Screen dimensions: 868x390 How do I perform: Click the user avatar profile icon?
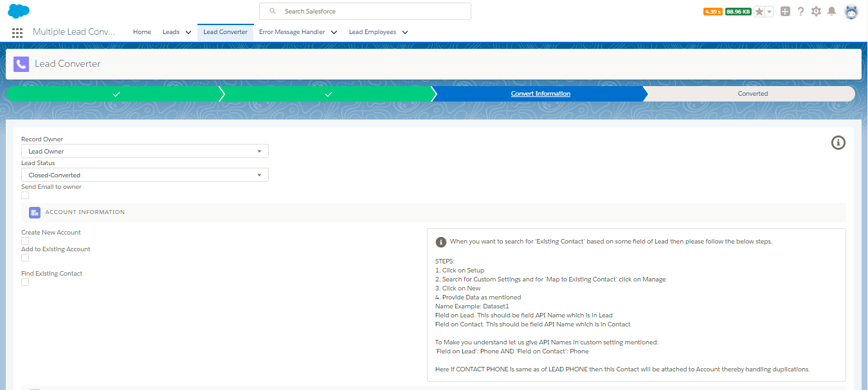(x=851, y=12)
